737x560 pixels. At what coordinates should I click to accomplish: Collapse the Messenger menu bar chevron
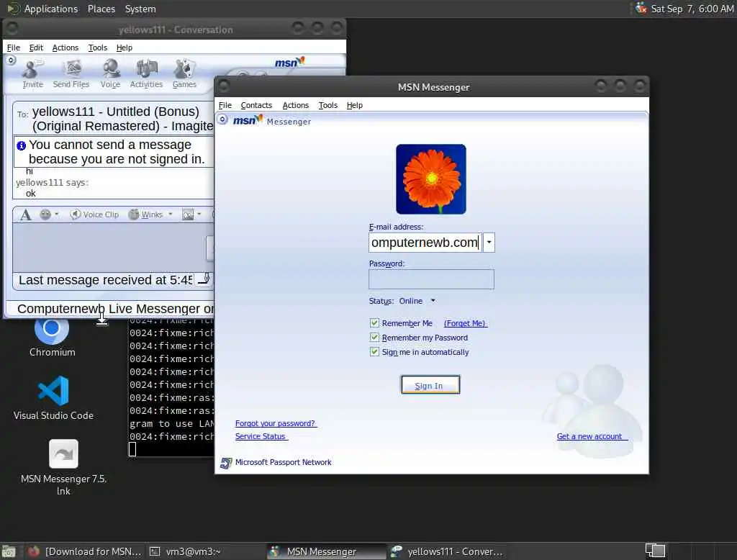223,119
